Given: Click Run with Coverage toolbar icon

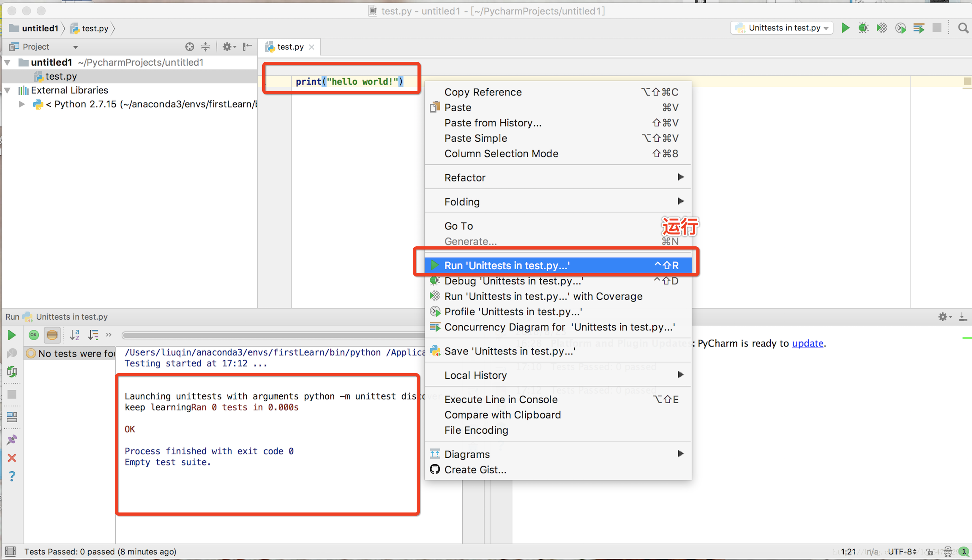Looking at the screenshot, I should tap(882, 28).
